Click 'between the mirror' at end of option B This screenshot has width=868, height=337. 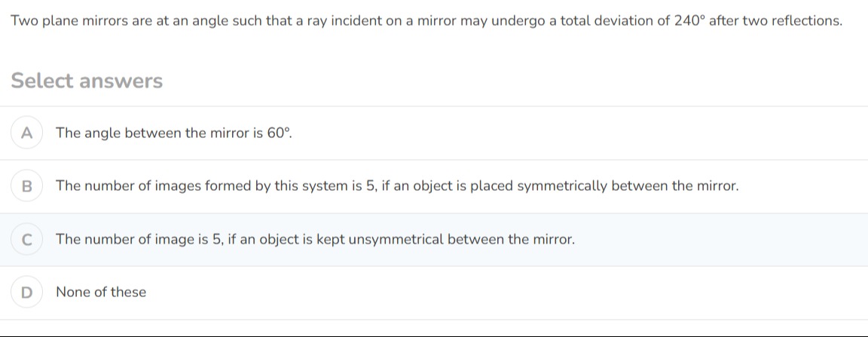point(675,186)
